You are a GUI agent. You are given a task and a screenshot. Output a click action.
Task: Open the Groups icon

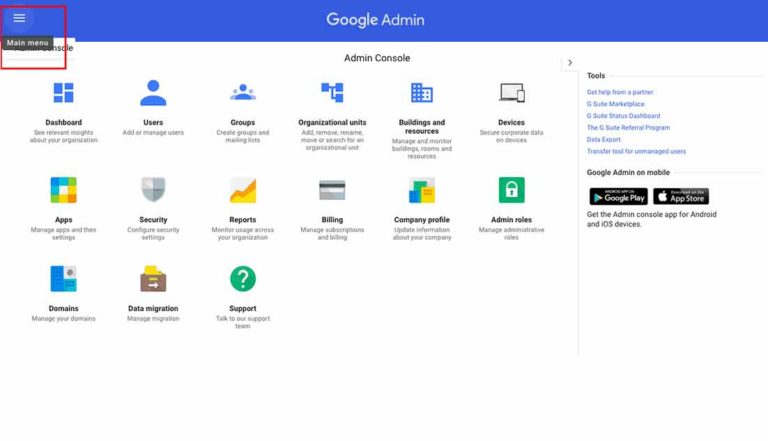(243, 92)
